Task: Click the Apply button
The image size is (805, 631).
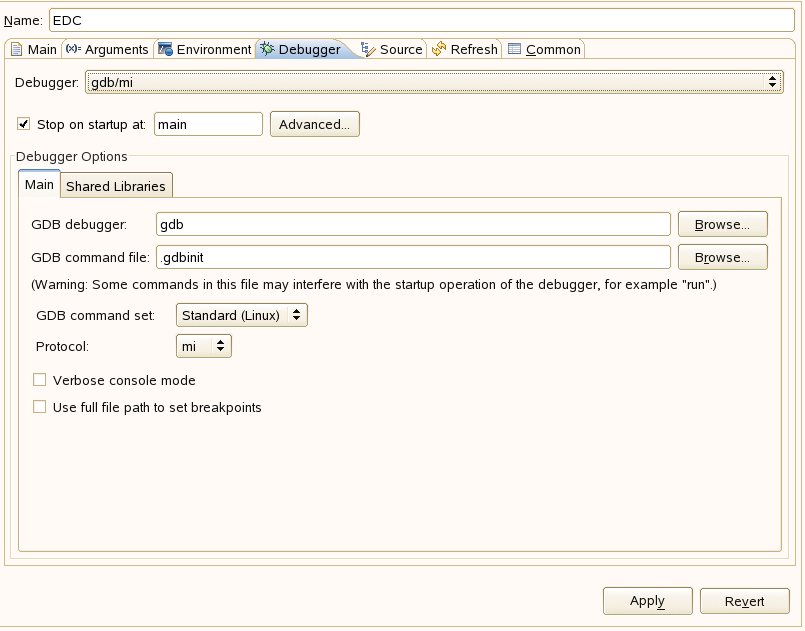Action: point(647,601)
